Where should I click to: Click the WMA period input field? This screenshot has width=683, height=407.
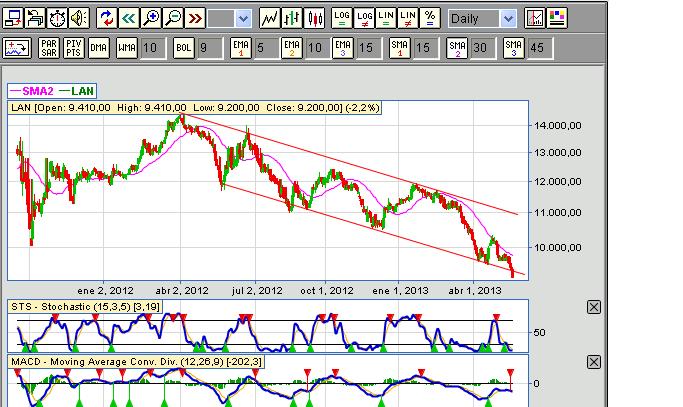[x=149, y=47]
